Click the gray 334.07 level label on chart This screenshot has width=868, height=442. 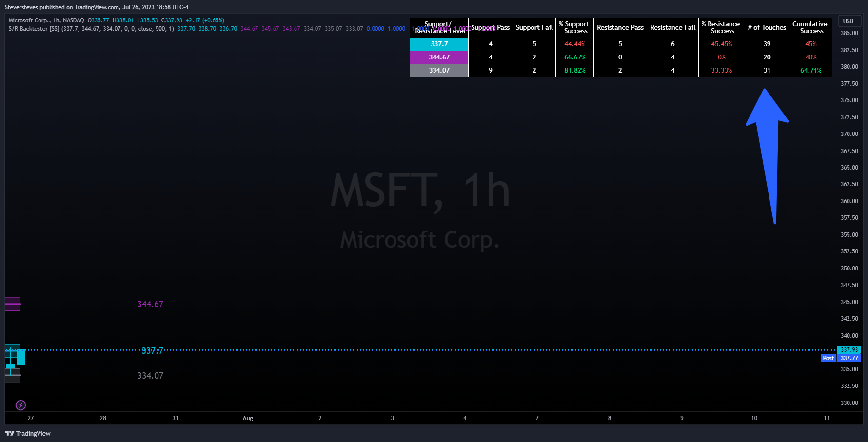coord(150,376)
